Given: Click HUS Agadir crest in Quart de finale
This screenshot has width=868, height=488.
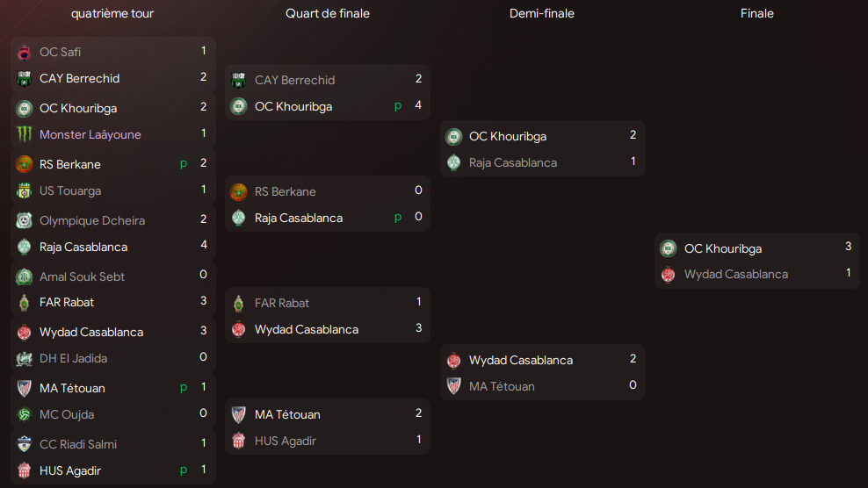Looking at the screenshot, I should [x=239, y=441].
